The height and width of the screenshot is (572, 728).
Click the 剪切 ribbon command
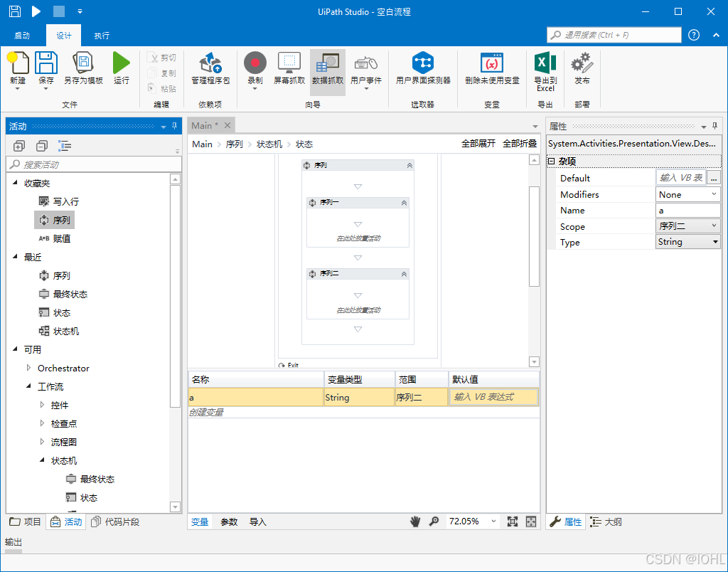coord(162,58)
